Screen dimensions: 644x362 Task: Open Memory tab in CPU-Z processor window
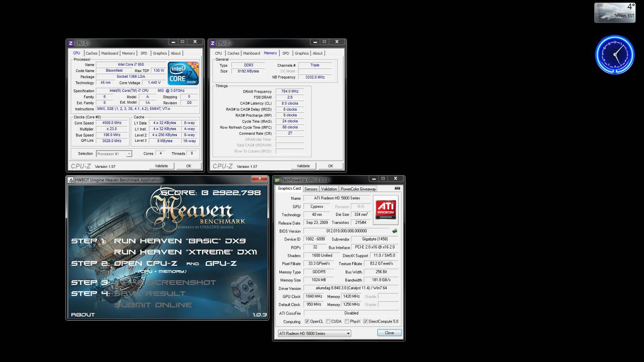[128, 53]
